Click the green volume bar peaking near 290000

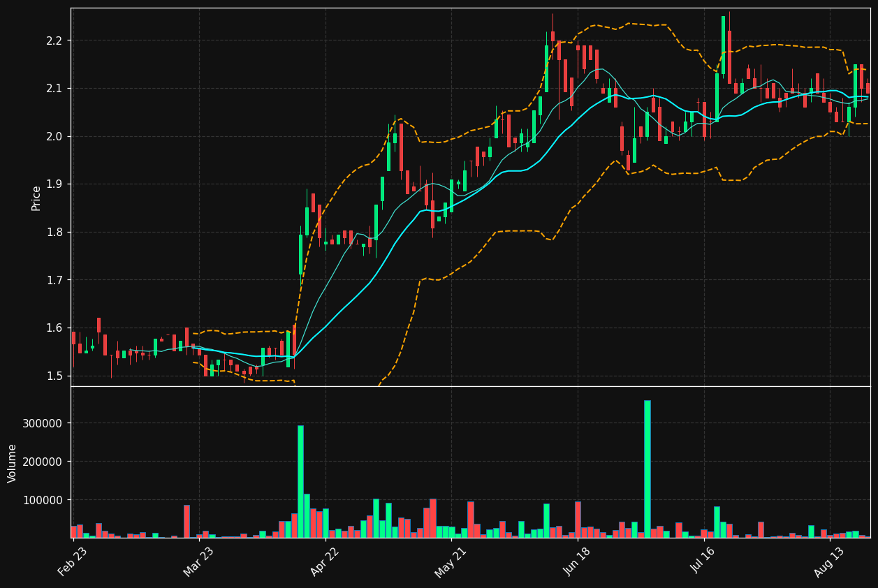point(300,482)
